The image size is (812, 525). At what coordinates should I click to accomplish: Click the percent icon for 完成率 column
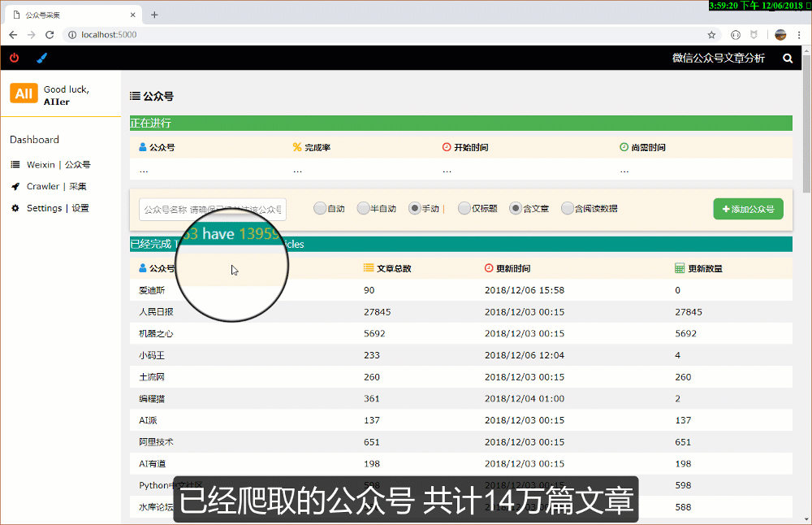297,147
